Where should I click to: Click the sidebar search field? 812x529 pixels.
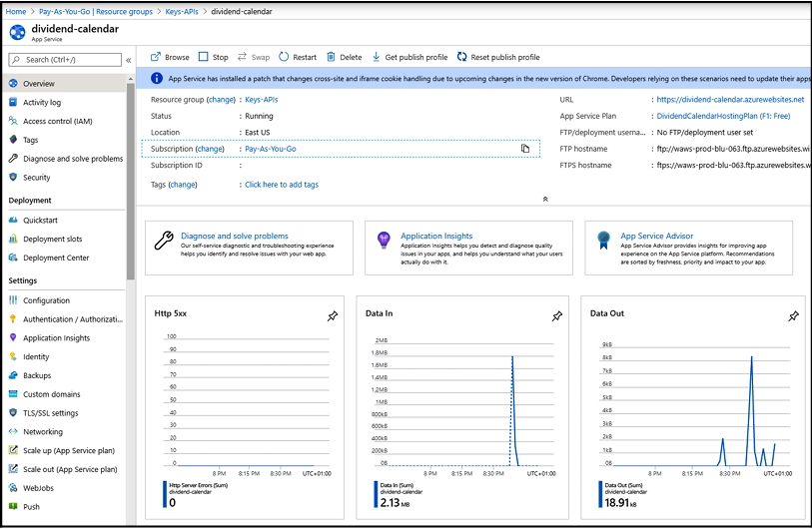65,60
